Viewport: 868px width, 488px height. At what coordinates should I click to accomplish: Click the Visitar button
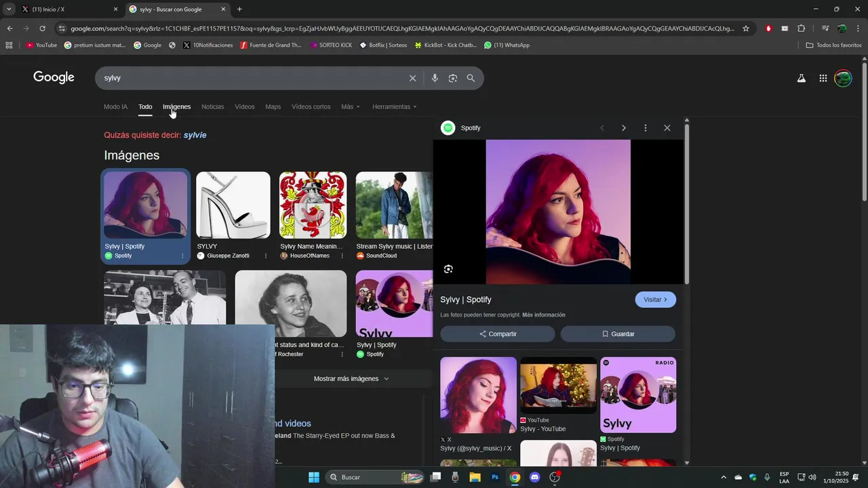coord(655,300)
